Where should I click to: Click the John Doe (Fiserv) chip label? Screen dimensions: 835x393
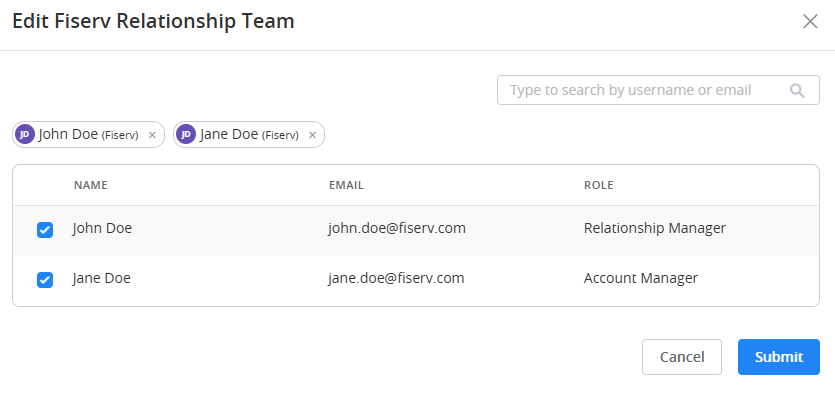click(88, 135)
